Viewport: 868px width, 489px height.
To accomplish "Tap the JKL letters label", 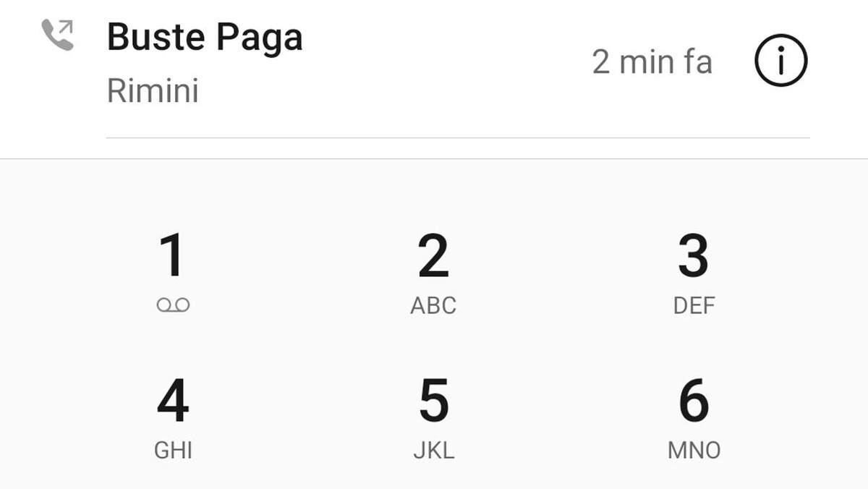I will click(x=433, y=451).
